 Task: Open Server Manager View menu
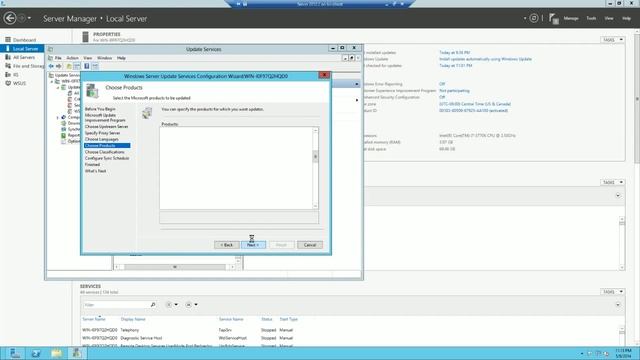coord(609,18)
